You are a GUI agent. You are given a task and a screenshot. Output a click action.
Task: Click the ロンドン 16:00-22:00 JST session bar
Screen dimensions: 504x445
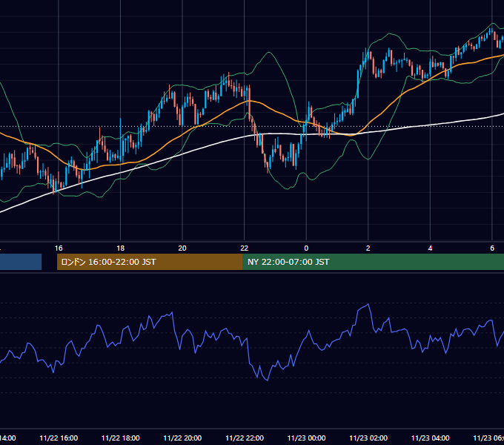pos(150,262)
